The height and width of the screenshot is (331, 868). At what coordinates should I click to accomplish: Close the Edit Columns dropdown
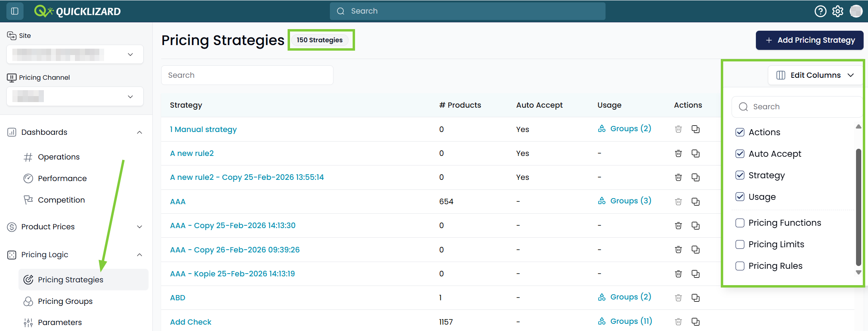[815, 75]
